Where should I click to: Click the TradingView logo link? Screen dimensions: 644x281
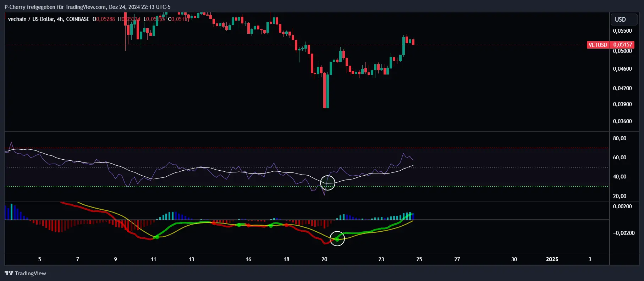pyautogui.click(x=25, y=273)
